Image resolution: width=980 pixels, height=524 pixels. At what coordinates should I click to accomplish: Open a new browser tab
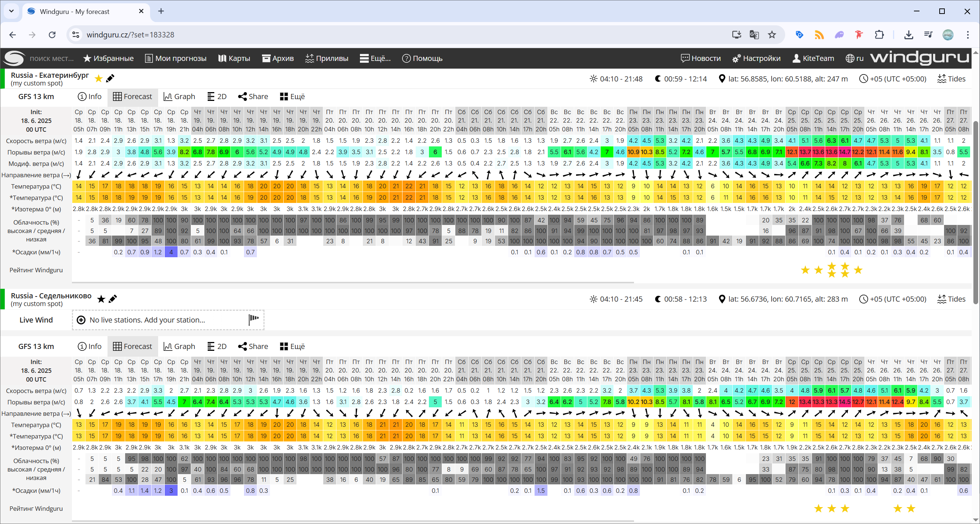click(x=161, y=11)
